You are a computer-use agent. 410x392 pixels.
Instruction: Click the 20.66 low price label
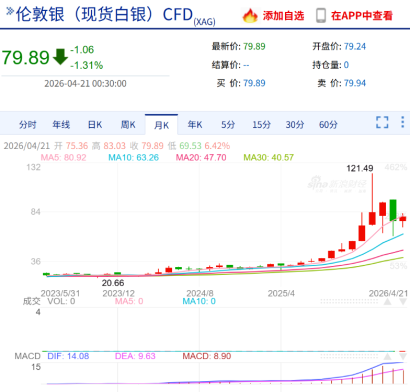pos(113,283)
